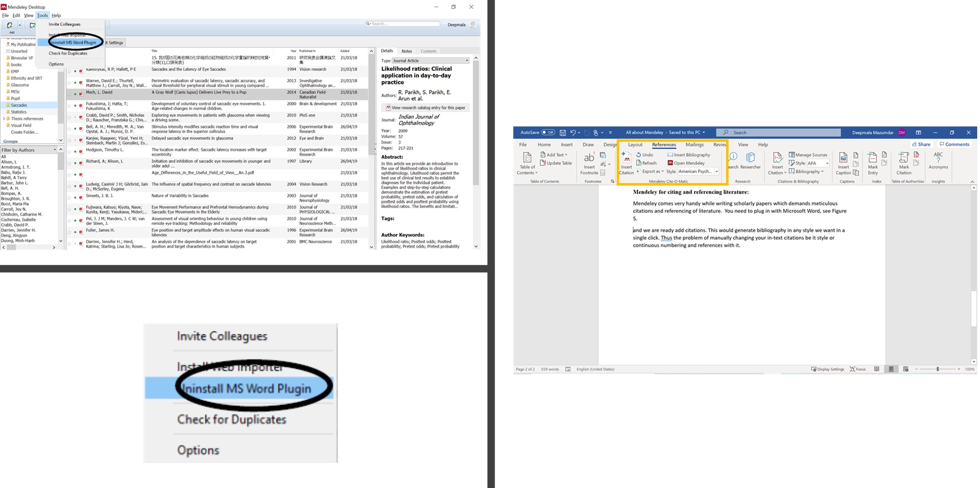
Task: Click the Touch/Mouse mode icon in Word title bar
Action: (x=596, y=133)
